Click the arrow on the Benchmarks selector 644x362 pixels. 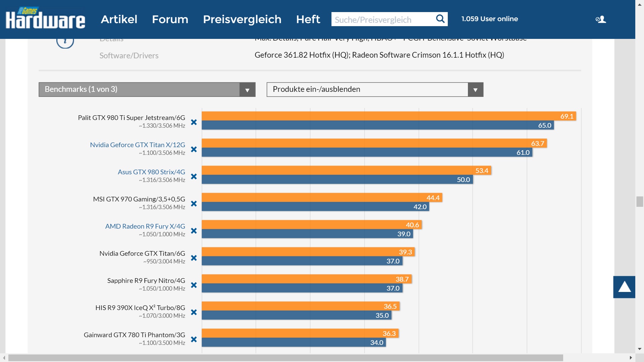(x=247, y=90)
